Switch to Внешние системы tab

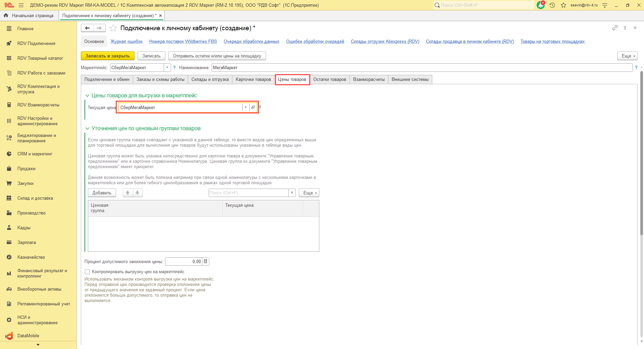point(410,80)
